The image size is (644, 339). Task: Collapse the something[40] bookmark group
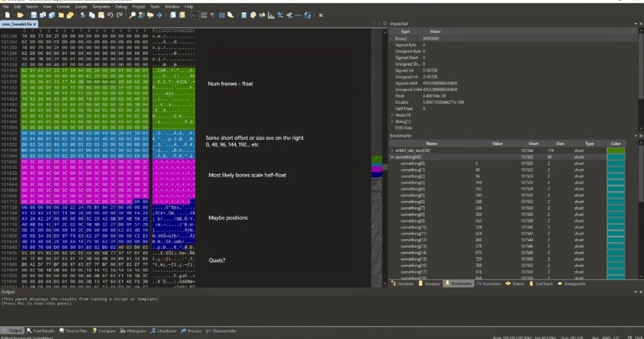click(392, 157)
